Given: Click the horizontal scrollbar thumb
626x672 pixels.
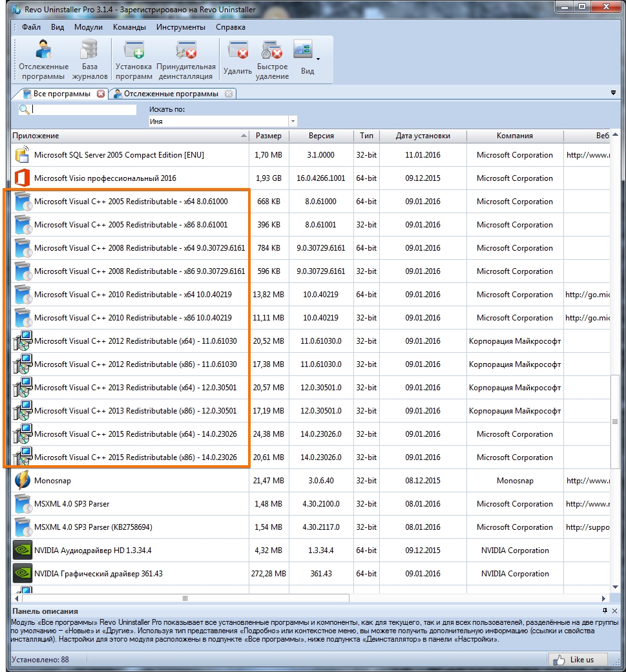Looking at the screenshot, I should pyautogui.click(x=185, y=598).
